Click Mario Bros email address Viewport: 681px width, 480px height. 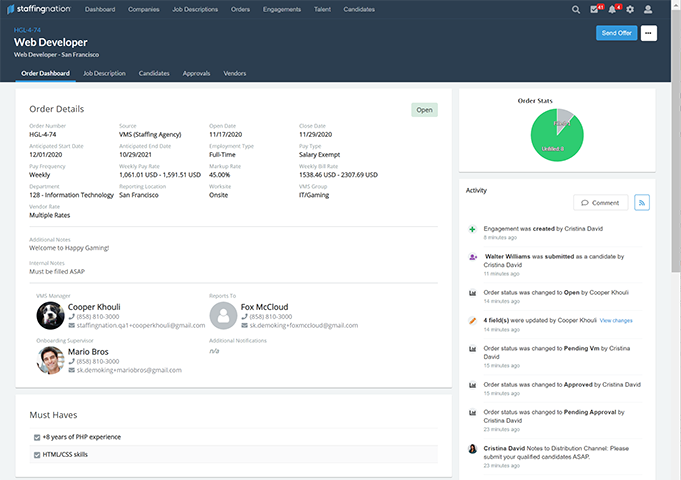(x=129, y=370)
